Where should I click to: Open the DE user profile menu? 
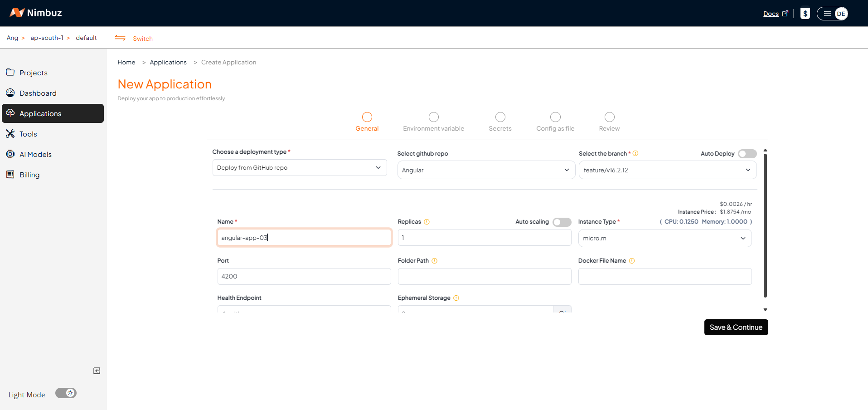[x=832, y=14]
